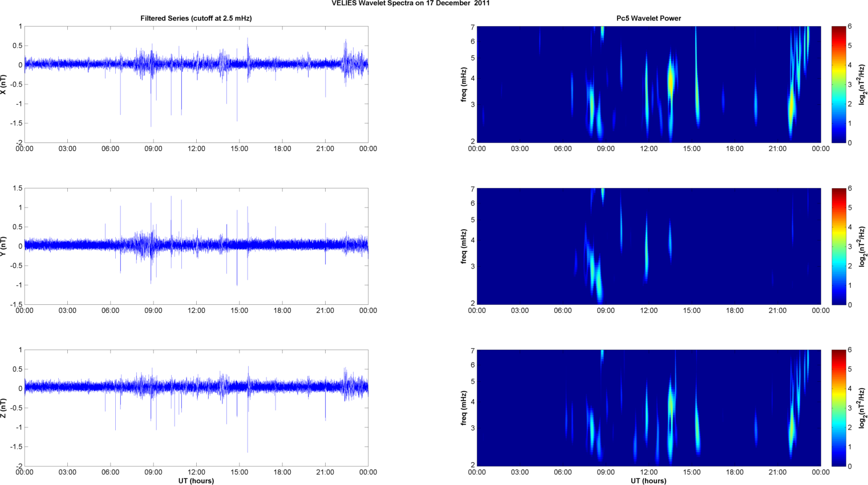The height and width of the screenshot is (485, 868).
Task: Click the bottom Pc5 wavelet power spectrogram
Action: [x=648, y=408]
